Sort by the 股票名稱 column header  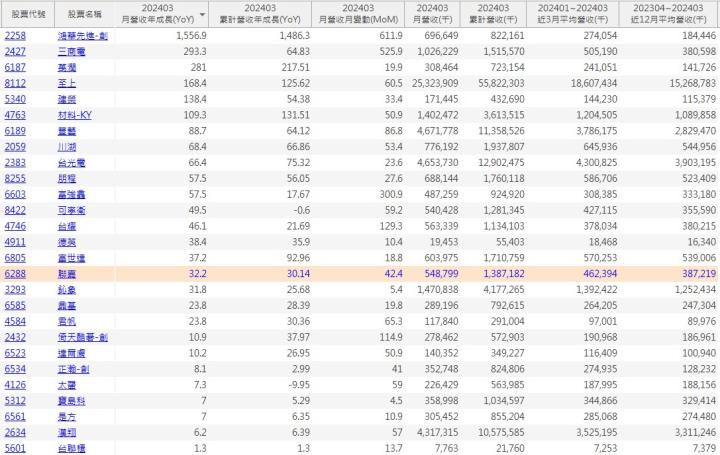[85, 14]
